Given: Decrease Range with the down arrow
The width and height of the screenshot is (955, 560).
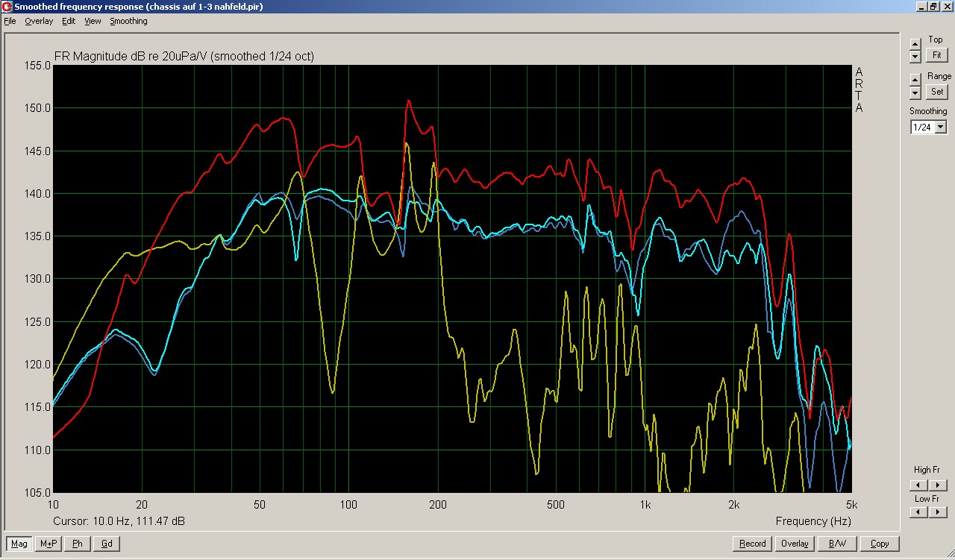Looking at the screenshot, I should pos(915,93).
